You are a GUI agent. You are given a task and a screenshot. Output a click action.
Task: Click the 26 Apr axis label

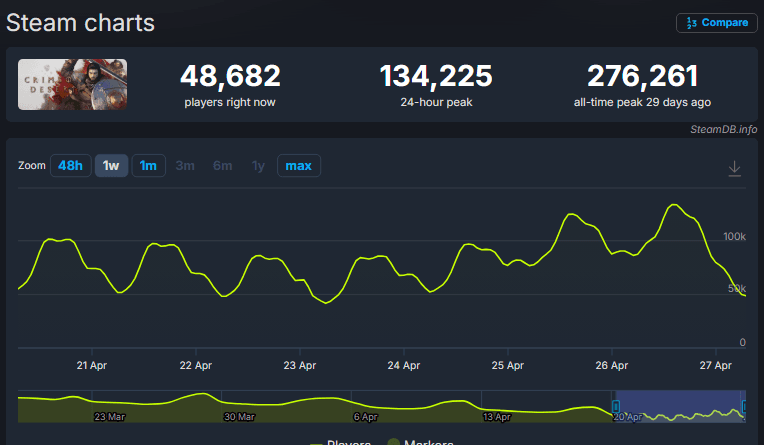coord(611,365)
